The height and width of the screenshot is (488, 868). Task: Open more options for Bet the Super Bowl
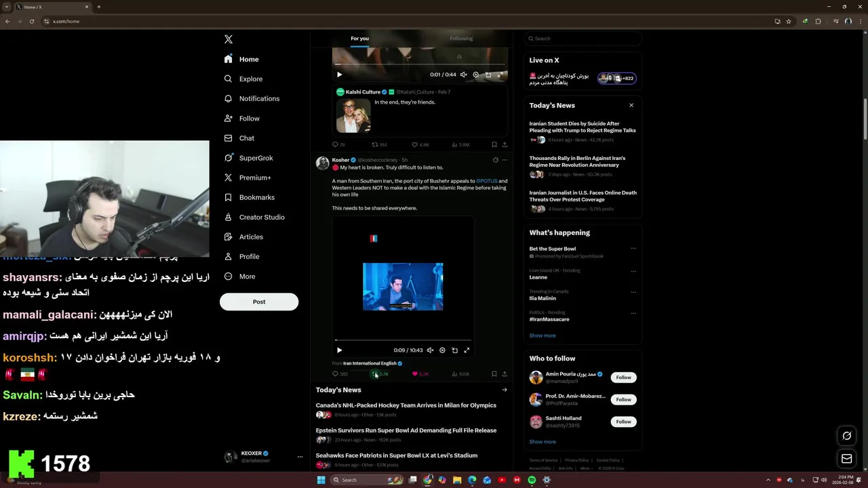tap(633, 249)
